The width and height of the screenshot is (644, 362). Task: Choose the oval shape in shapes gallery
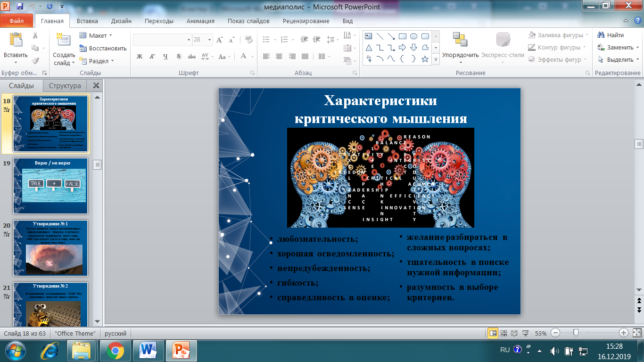pyautogui.click(x=413, y=36)
